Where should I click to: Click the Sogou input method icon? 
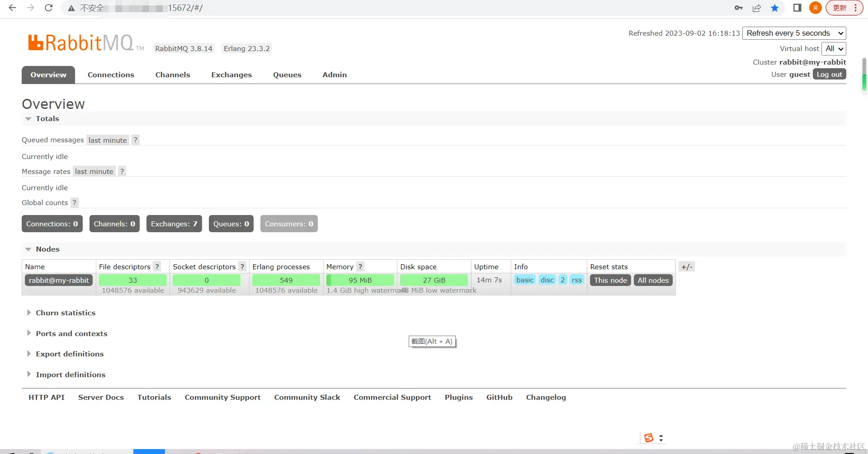click(649, 438)
